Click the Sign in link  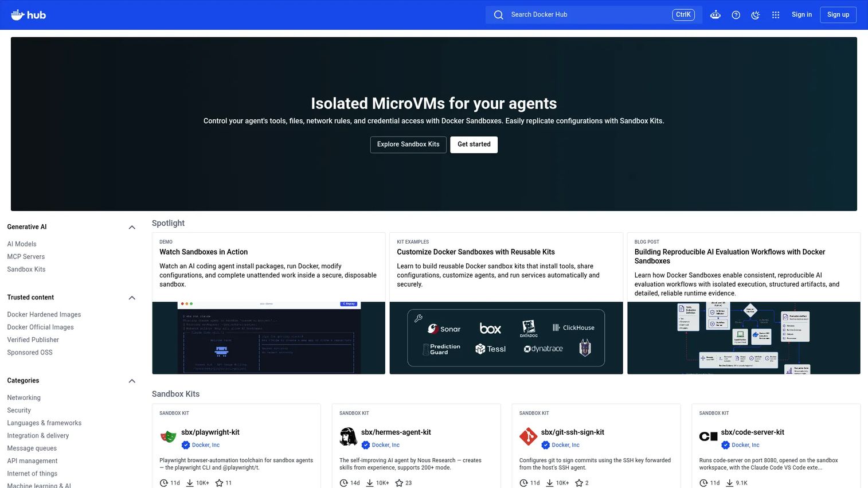coord(801,15)
